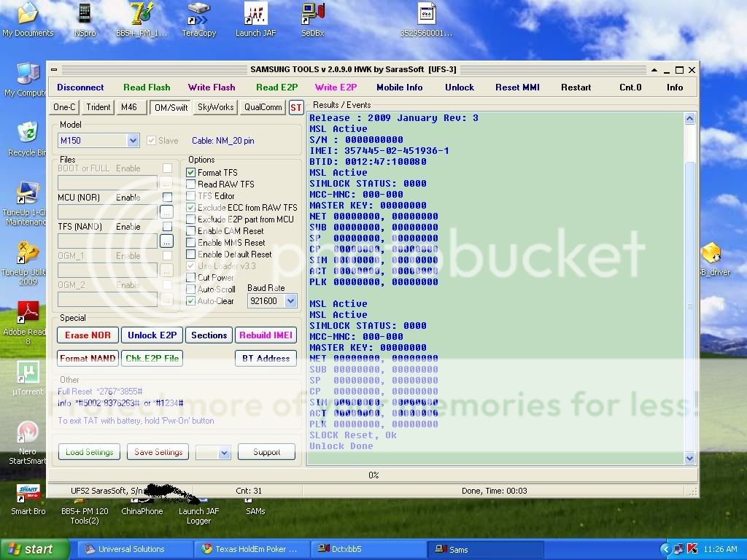The height and width of the screenshot is (560, 747).
Task: Switch to the One-C tab
Action: pos(64,107)
